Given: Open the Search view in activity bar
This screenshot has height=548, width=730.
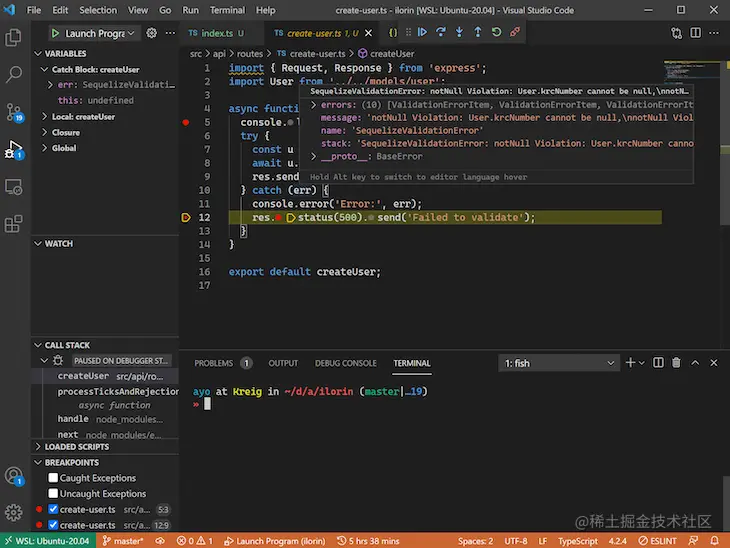Looking at the screenshot, I should coord(14,74).
